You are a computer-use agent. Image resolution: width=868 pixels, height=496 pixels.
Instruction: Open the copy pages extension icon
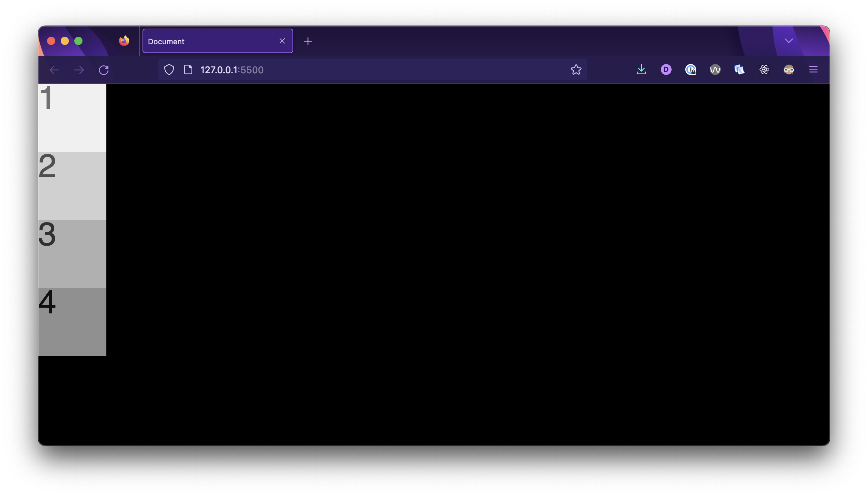pyautogui.click(x=739, y=70)
